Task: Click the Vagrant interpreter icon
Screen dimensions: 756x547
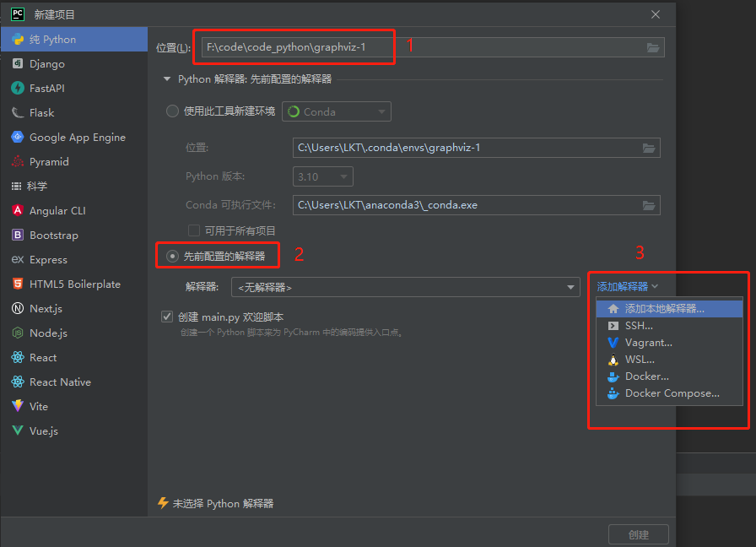Action: click(613, 343)
